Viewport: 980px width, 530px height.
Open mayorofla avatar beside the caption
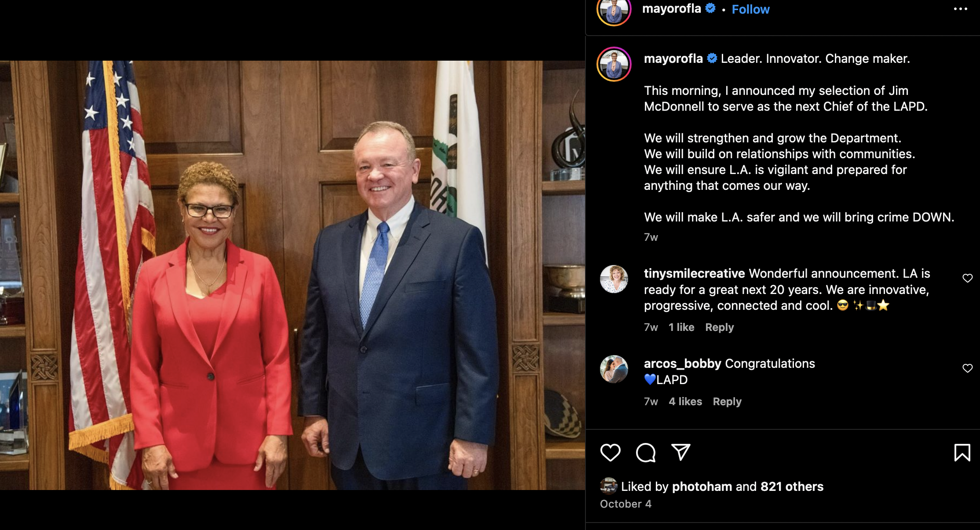pos(614,64)
